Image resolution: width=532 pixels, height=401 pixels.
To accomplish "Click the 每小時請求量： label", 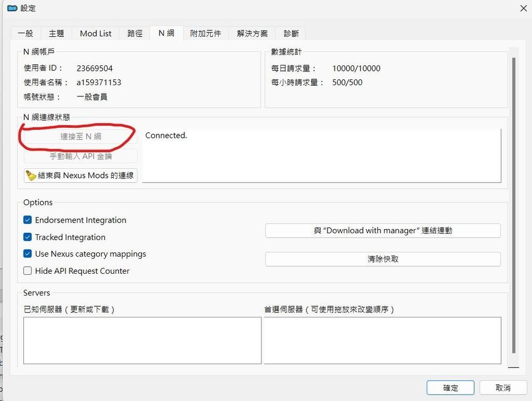I will [x=297, y=83].
